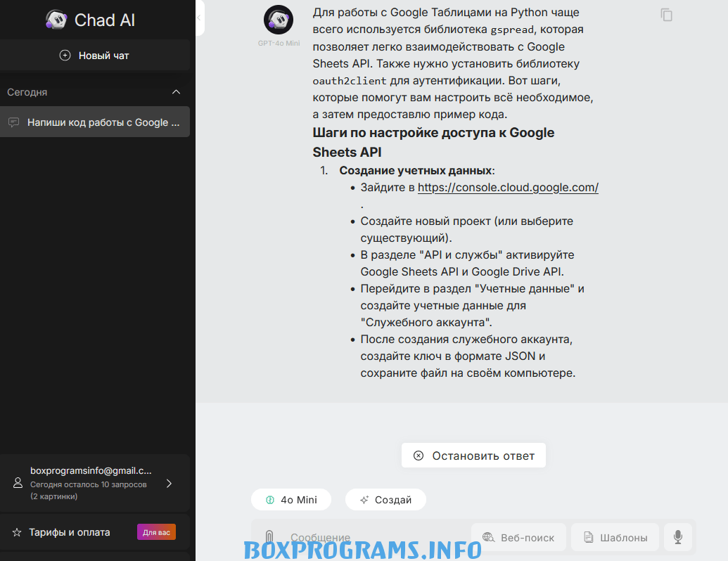
Task: Open the Шаблоны templates button
Action: point(615,537)
